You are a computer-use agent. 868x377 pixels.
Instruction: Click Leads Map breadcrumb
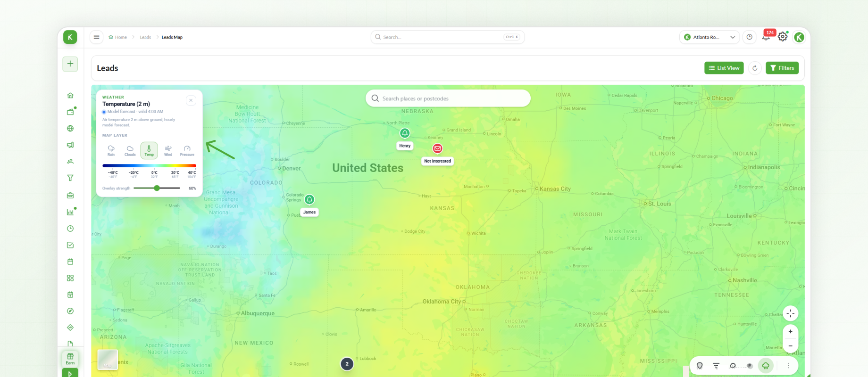172,37
